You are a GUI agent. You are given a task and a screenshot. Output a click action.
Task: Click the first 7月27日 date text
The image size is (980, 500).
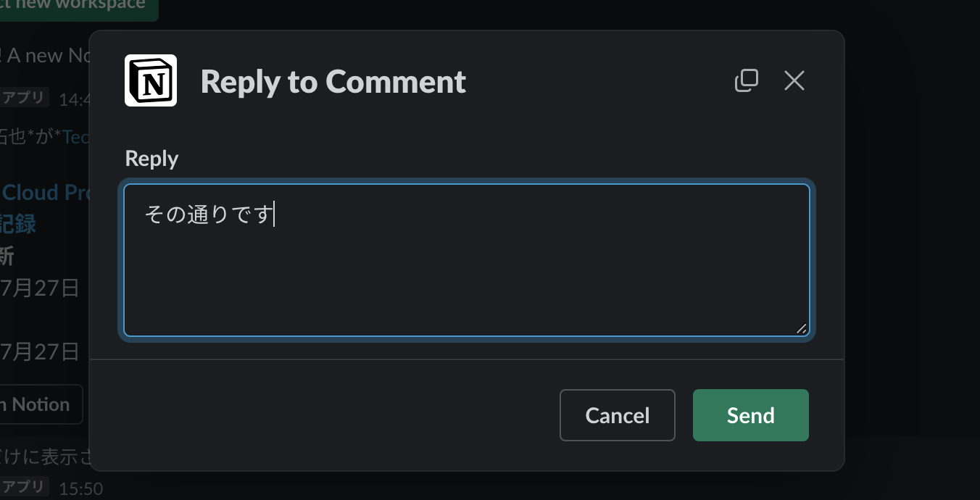pos(40,288)
